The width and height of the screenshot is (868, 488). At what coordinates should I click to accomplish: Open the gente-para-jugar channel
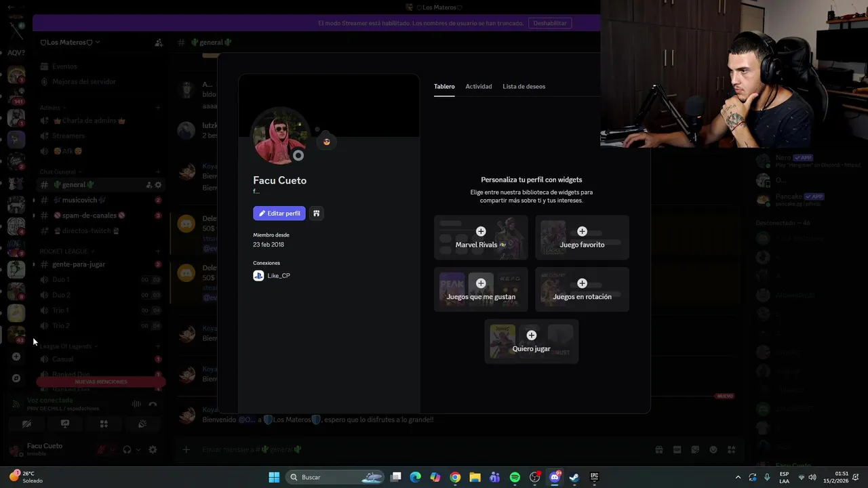click(x=78, y=264)
